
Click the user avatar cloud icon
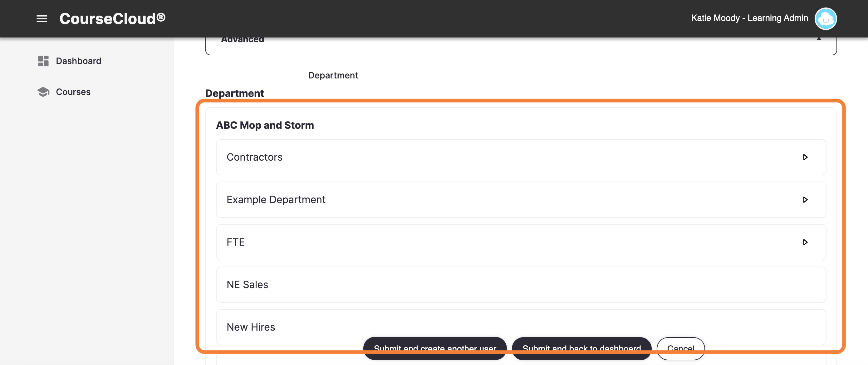tap(826, 18)
